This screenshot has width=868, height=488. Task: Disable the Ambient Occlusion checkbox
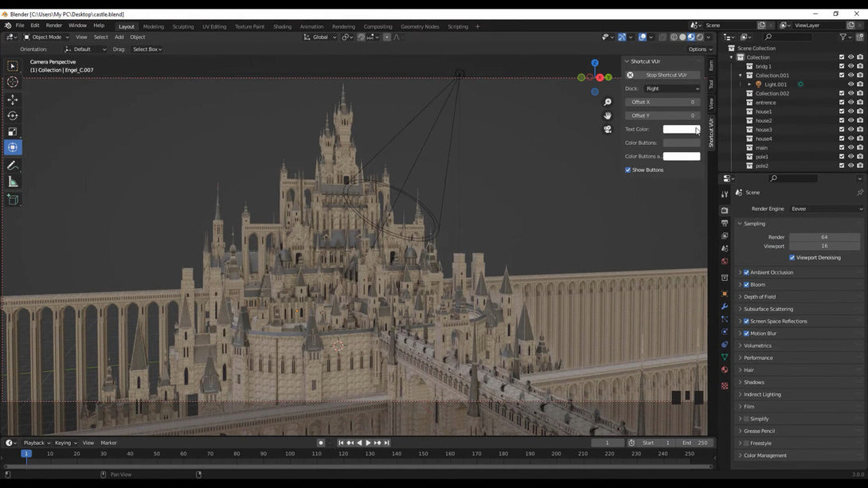click(746, 272)
